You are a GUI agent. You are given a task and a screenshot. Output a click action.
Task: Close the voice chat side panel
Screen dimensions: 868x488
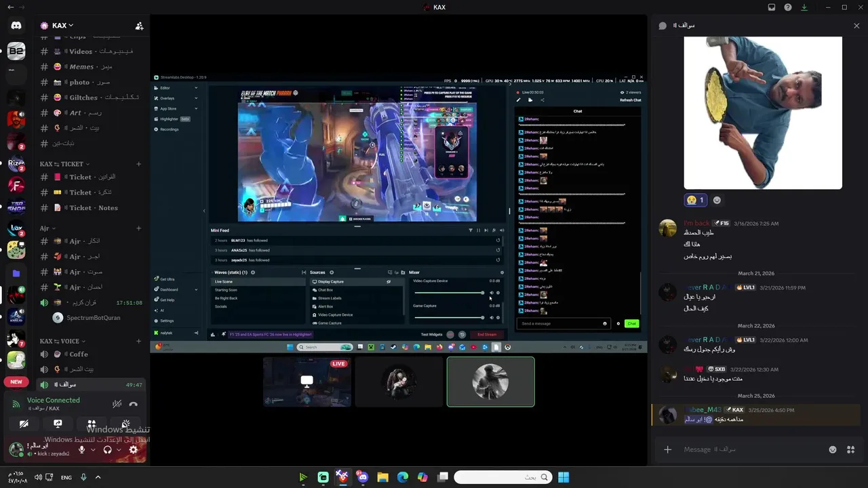tap(856, 26)
